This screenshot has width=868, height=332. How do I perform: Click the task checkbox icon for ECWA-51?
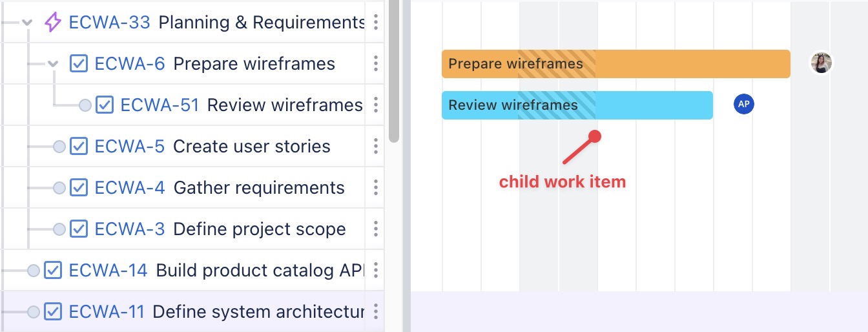click(x=105, y=105)
